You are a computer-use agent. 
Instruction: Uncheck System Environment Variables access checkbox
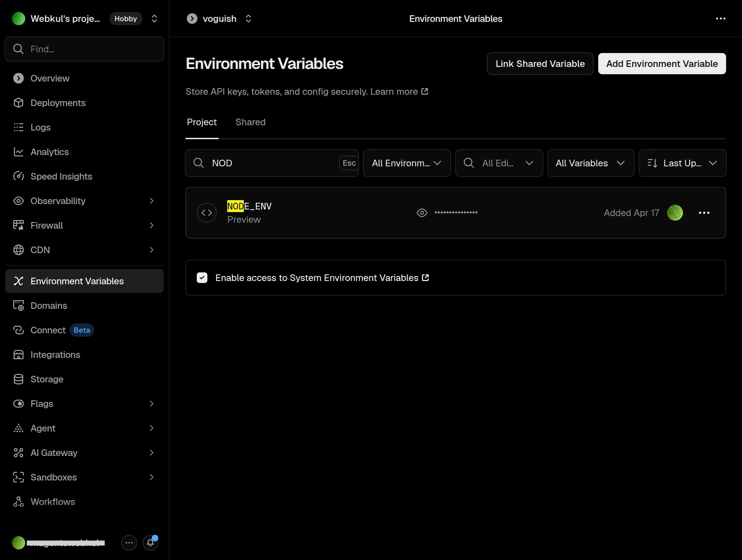pyautogui.click(x=202, y=278)
